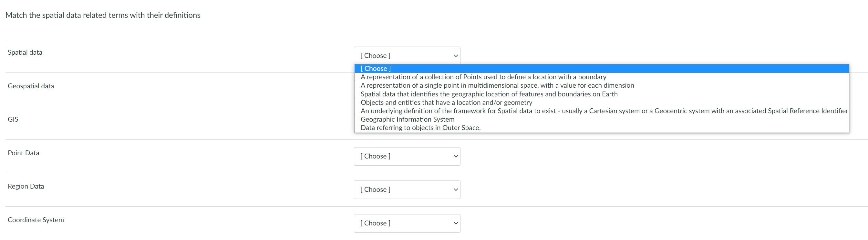Click the 'Region Data' term label

(26, 186)
